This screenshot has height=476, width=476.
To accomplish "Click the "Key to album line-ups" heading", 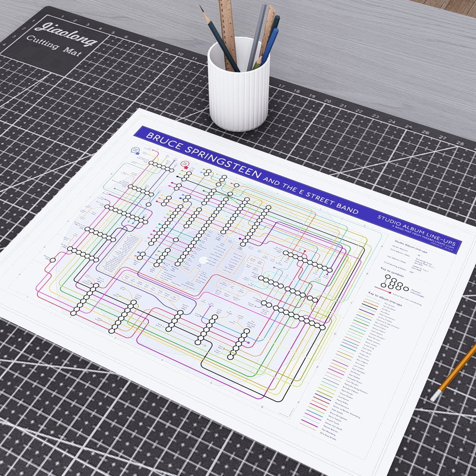I will (385, 299).
